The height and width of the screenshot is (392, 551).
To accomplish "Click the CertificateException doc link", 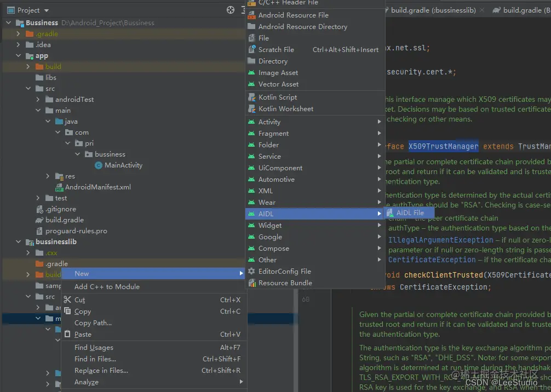I will pos(432,260).
